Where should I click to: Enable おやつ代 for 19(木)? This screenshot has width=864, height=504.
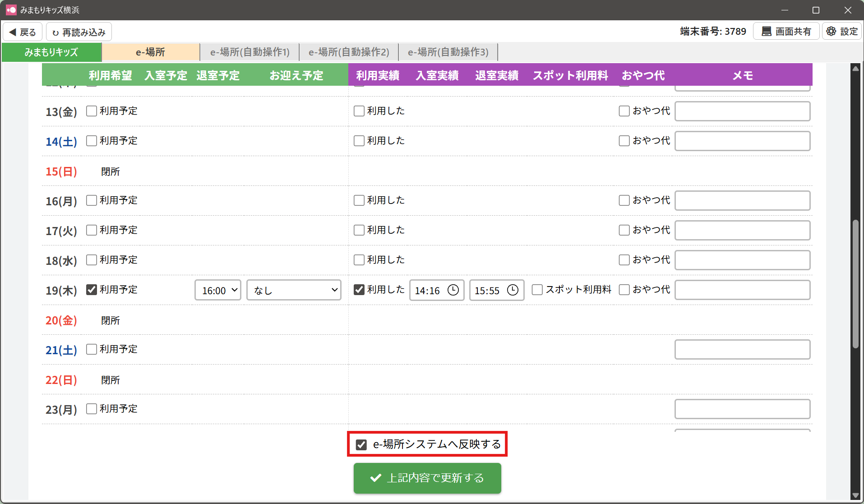pyautogui.click(x=624, y=290)
